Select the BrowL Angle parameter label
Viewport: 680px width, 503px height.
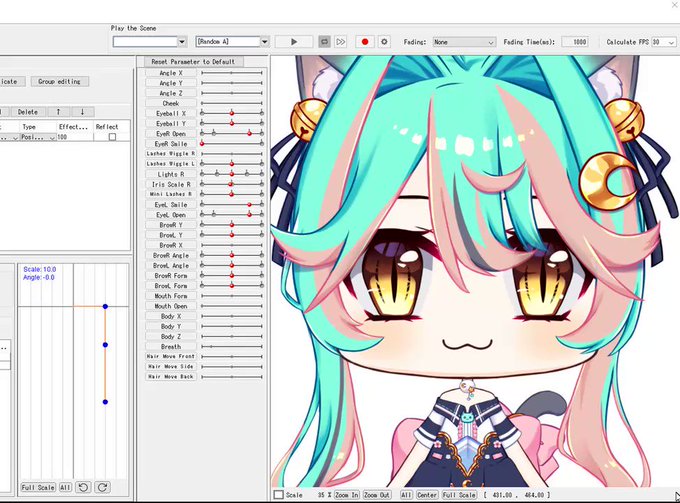point(171,265)
